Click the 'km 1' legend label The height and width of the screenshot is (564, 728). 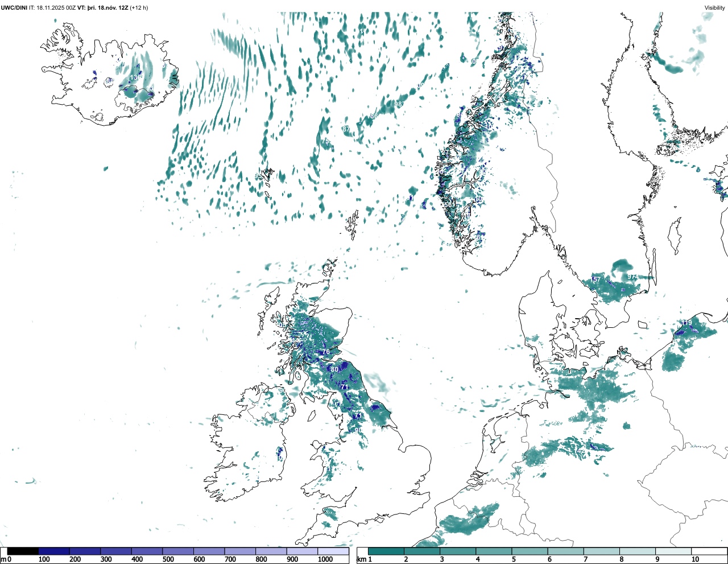pos(364,559)
